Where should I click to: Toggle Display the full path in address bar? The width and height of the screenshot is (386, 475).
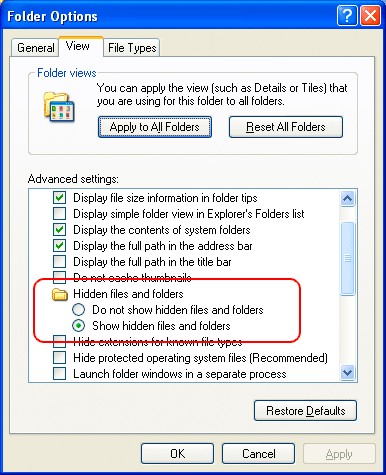[60, 246]
